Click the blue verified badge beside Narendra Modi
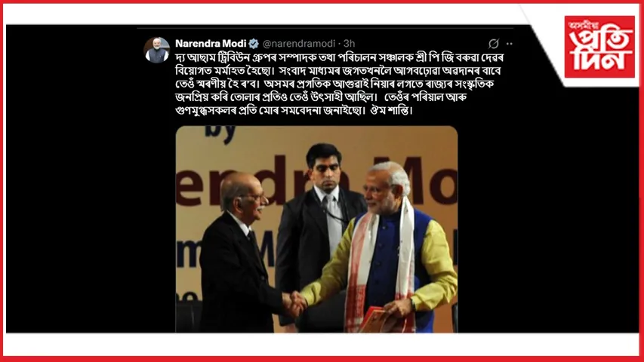 pyautogui.click(x=254, y=44)
